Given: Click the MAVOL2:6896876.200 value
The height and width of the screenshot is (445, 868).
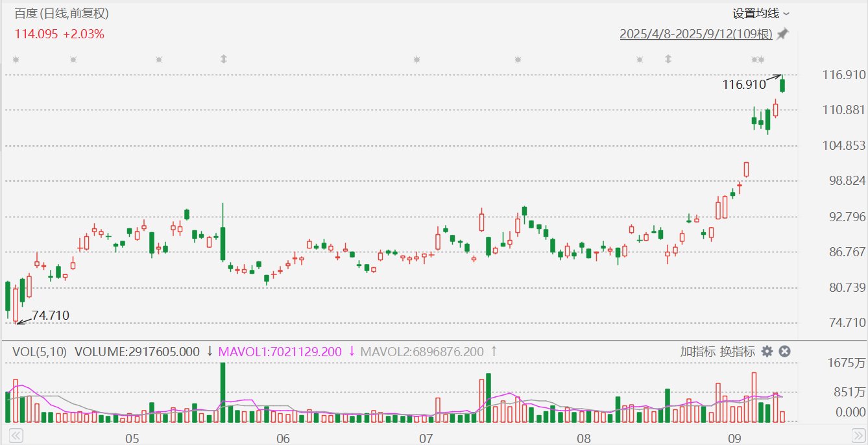Looking at the screenshot, I should tap(422, 352).
